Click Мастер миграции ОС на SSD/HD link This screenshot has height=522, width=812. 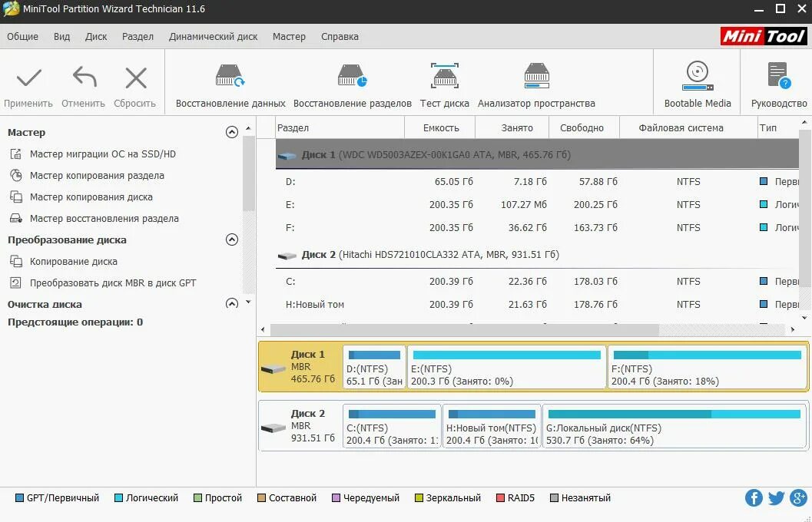tap(102, 154)
